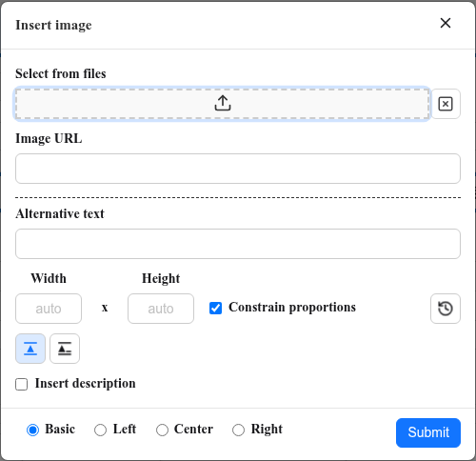This screenshot has height=461, width=476.
Task: Select the block-style image format icon
Action: [x=30, y=349]
